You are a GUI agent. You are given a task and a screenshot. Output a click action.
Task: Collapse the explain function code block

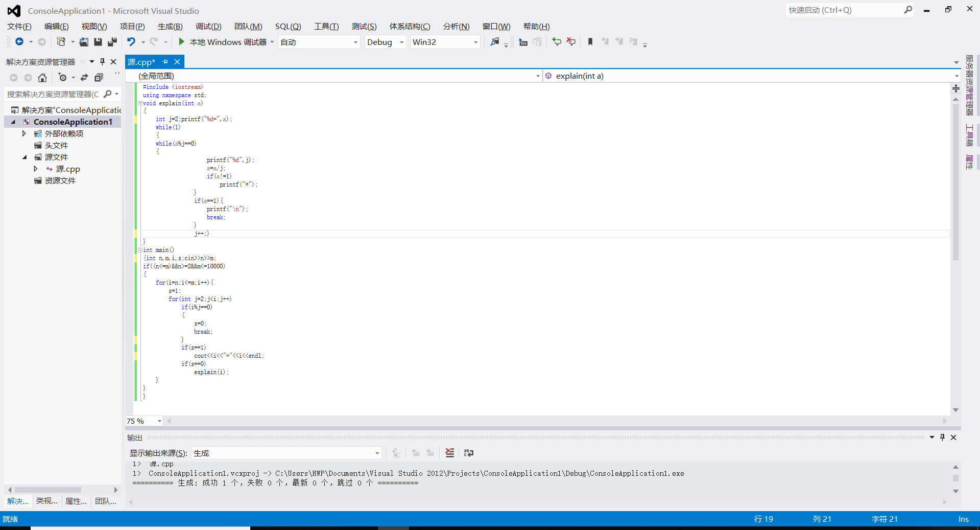tap(140, 103)
